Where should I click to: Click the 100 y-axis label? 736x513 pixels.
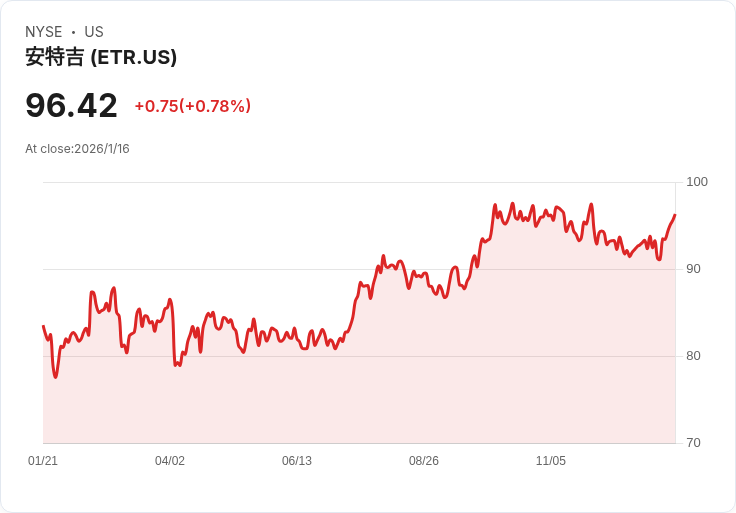697,182
